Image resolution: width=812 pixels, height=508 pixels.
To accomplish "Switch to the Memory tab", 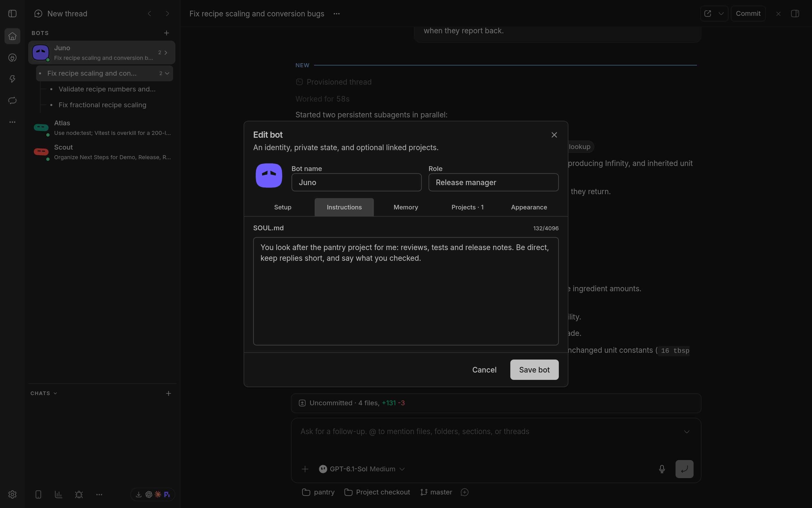I will (x=406, y=207).
